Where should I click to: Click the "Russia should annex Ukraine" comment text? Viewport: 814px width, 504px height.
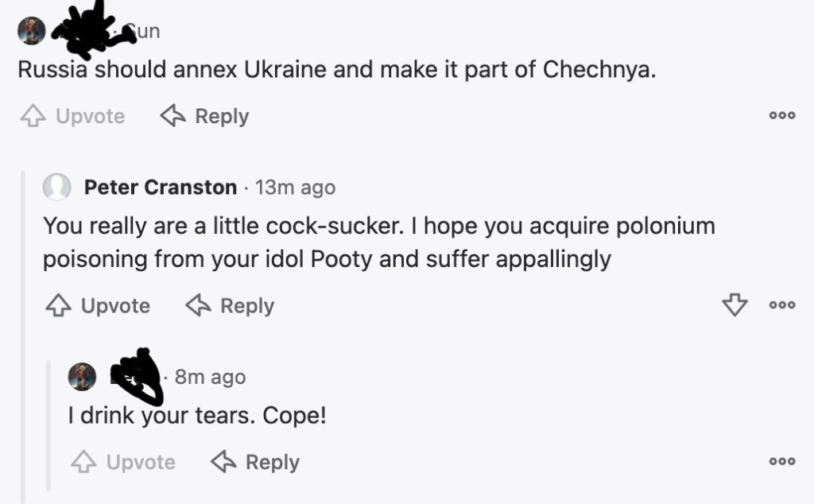coord(336,70)
